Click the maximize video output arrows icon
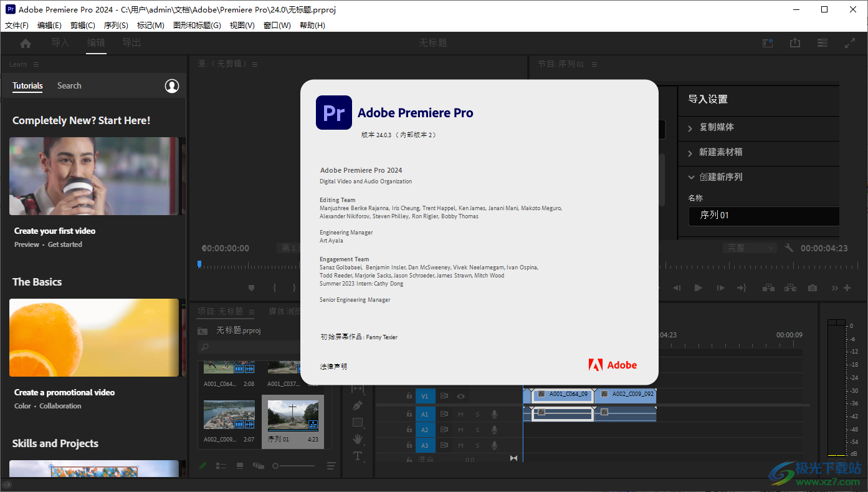868x492 pixels. [x=850, y=43]
